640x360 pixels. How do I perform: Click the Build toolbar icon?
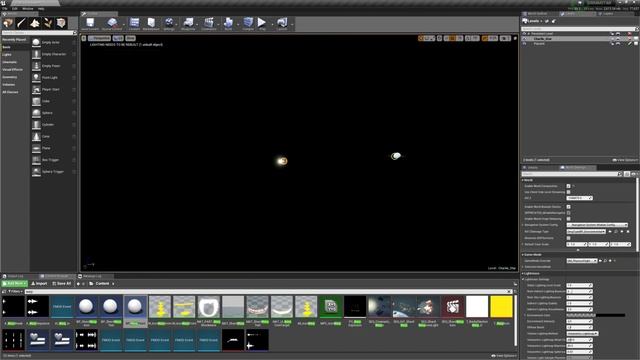coord(228,24)
